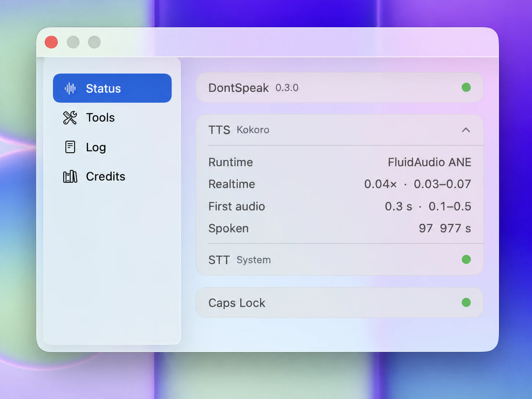Click the Runtime label
This screenshot has width=532, height=399.
(231, 162)
